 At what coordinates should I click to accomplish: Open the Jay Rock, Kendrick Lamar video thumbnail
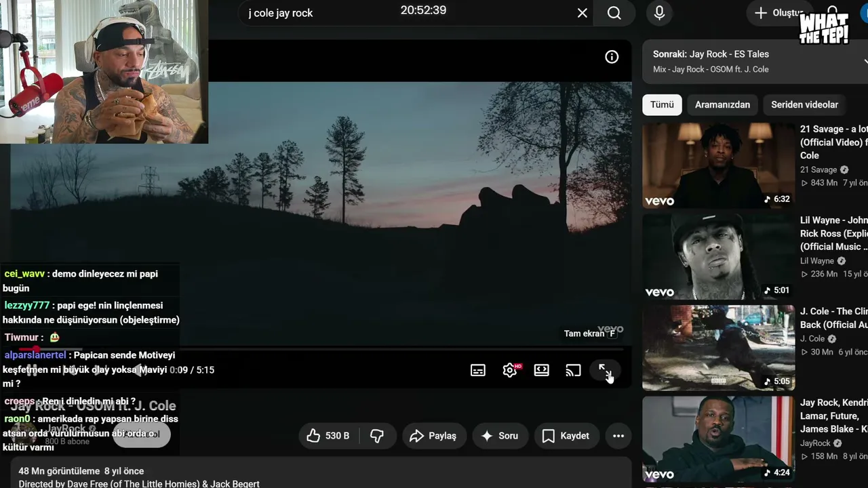718,439
